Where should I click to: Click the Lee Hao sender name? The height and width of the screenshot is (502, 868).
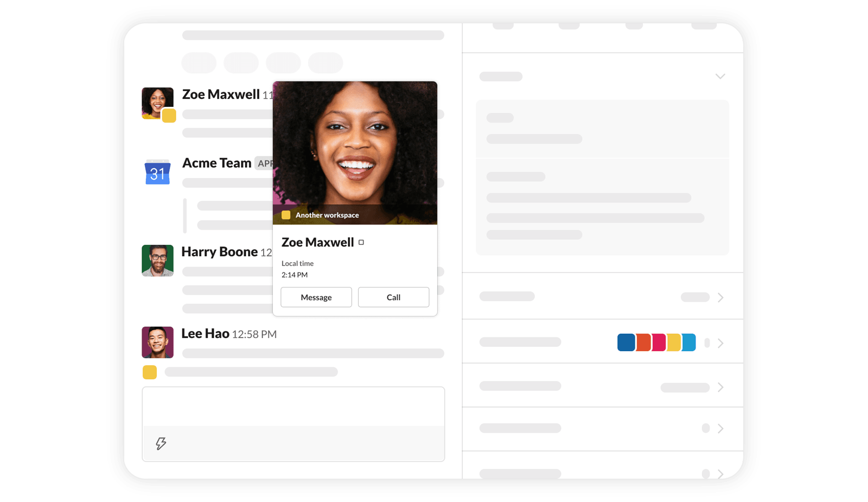point(205,334)
